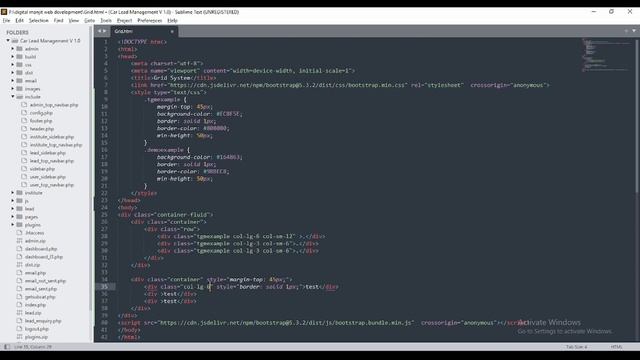Screen dimensions: 640x360
Task: Click the images folder icon
Action: [19, 89]
